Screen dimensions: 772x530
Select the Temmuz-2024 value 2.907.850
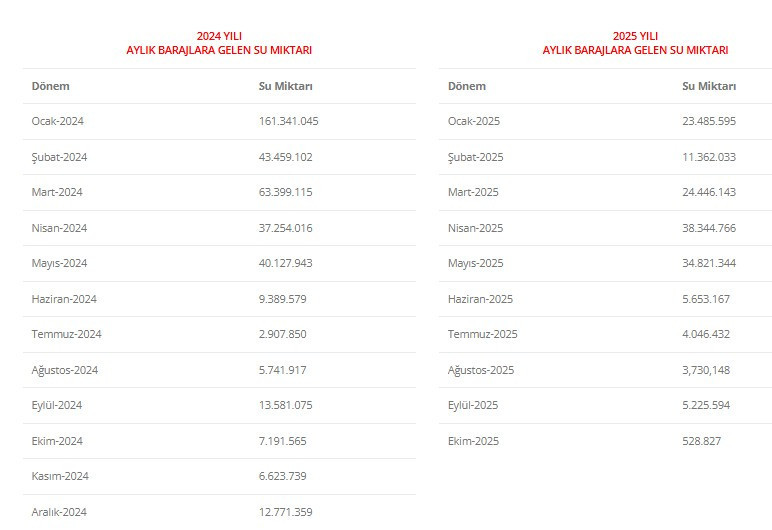[281, 334]
